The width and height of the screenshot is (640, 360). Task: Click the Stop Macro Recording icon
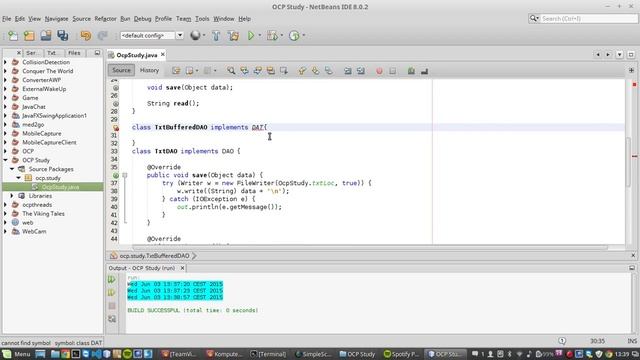(393, 71)
